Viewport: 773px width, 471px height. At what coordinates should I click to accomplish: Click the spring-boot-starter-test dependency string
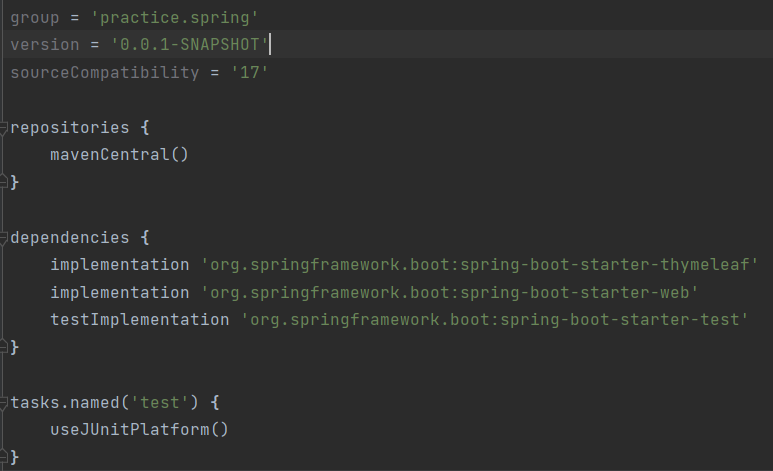pos(494,320)
